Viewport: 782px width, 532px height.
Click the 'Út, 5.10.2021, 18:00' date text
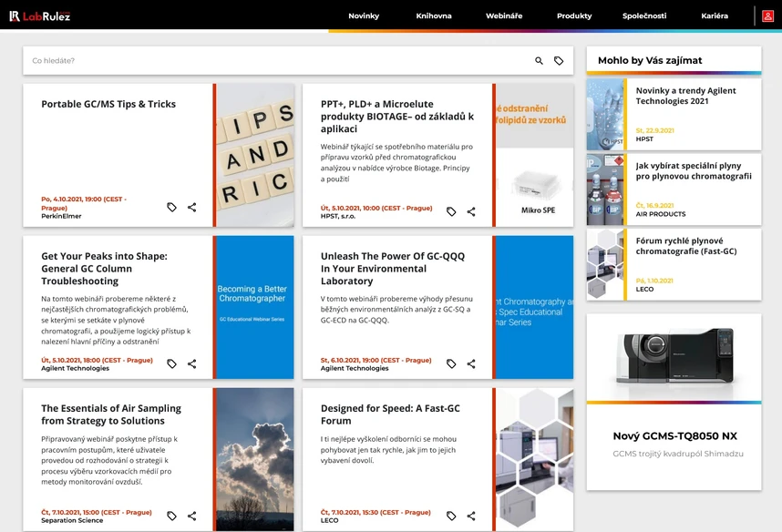[97, 360]
